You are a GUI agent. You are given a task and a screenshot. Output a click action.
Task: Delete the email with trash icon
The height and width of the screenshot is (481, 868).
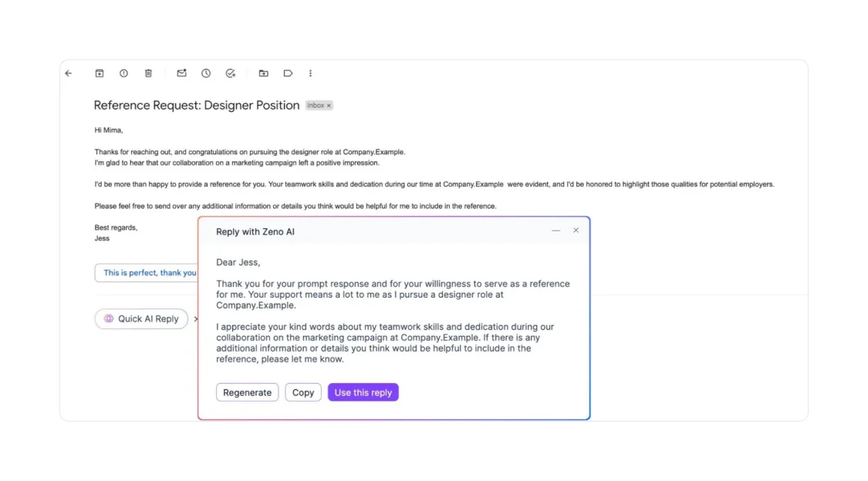click(148, 73)
